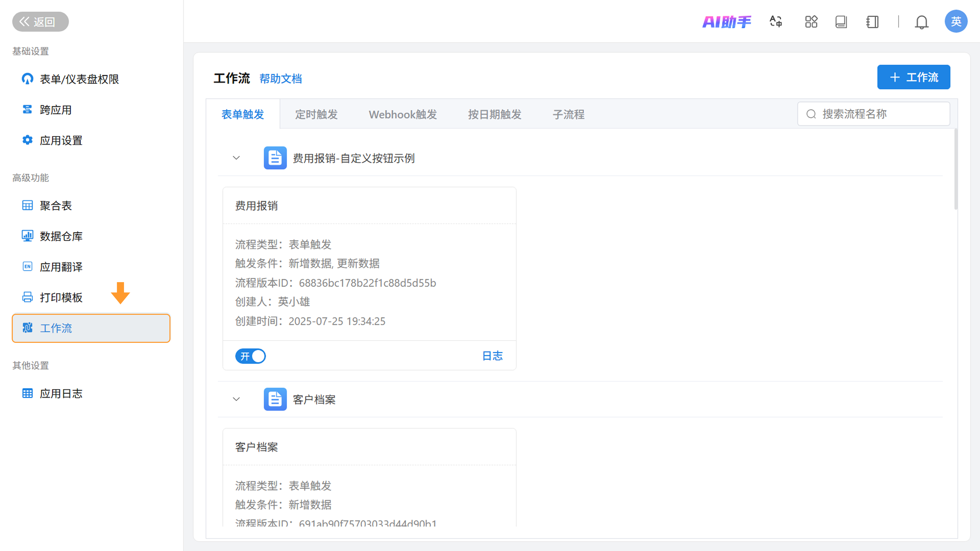
Task: Switch to the Webhook触发 tab
Action: (x=402, y=115)
